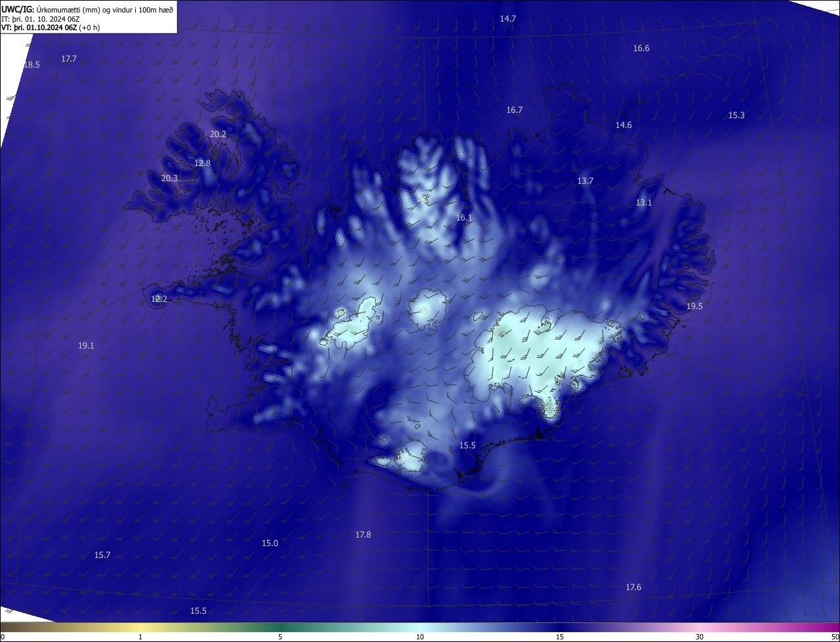Select the 14.7 value on the map
840x642 pixels.
(508, 19)
